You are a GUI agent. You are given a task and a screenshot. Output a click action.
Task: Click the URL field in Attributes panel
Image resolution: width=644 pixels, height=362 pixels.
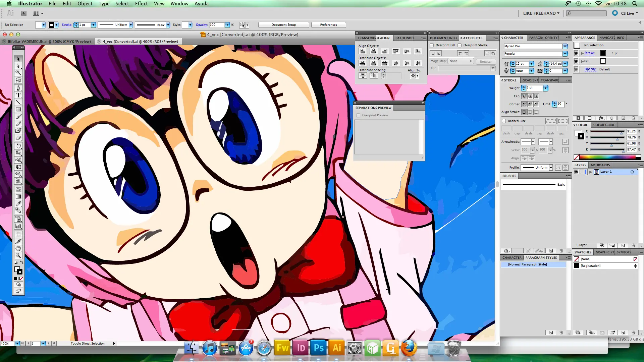[464, 68]
